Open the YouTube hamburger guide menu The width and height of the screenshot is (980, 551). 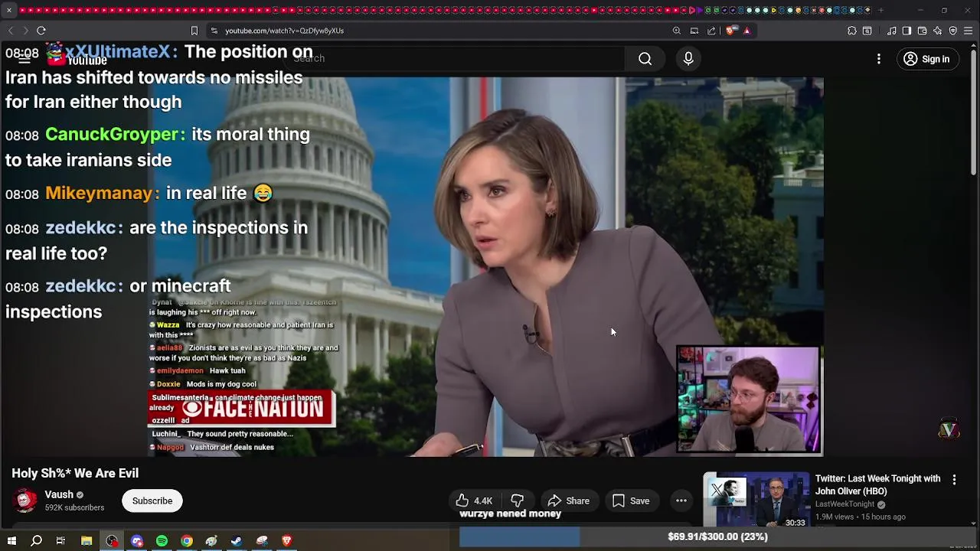tap(24, 59)
